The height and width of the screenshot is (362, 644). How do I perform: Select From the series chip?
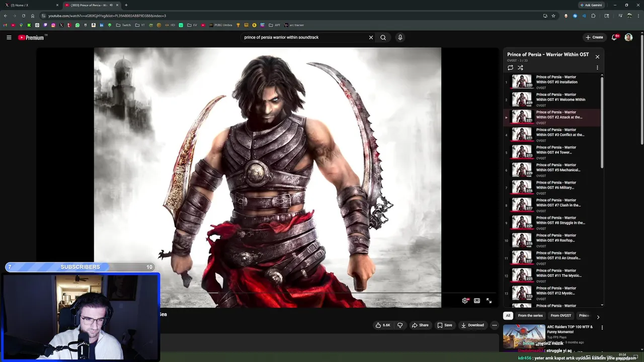click(530, 316)
